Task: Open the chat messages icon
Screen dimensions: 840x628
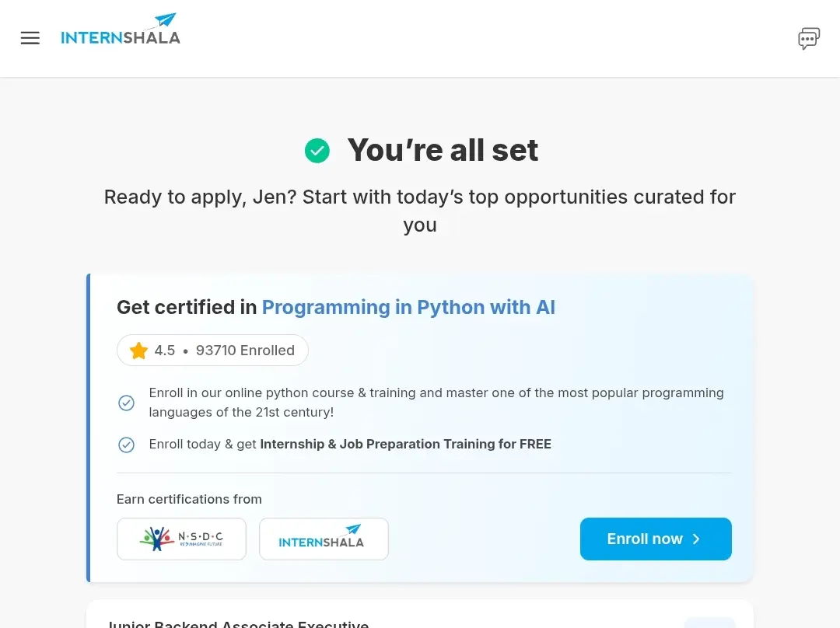Action: pyautogui.click(x=808, y=39)
